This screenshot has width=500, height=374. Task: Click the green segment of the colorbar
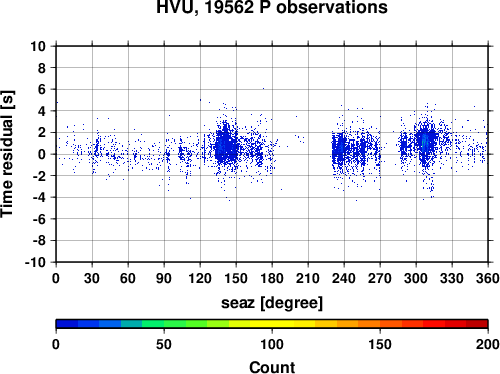coord(175,324)
